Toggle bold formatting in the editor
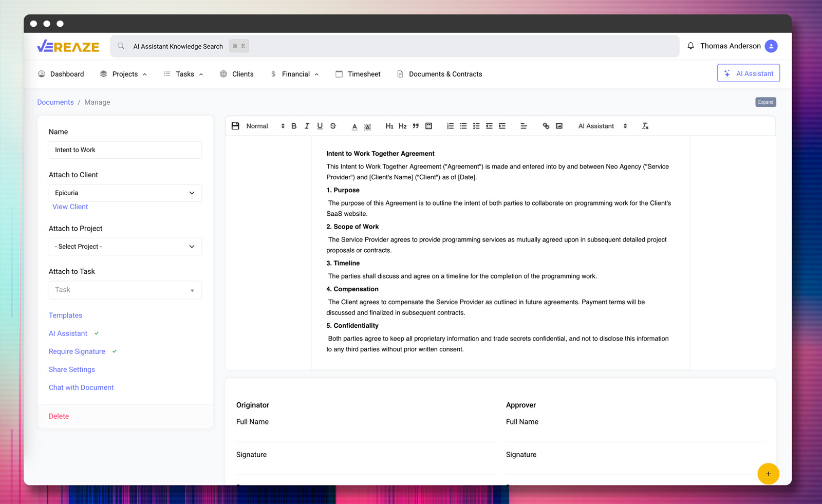The height and width of the screenshot is (504, 822). [x=294, y=126]
